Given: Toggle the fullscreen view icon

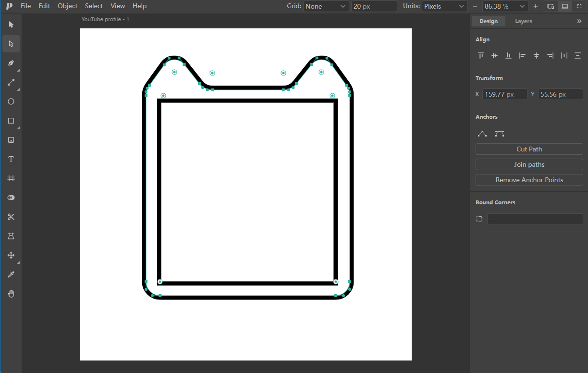Looking at the screenshot, I should tap(579, 6).
